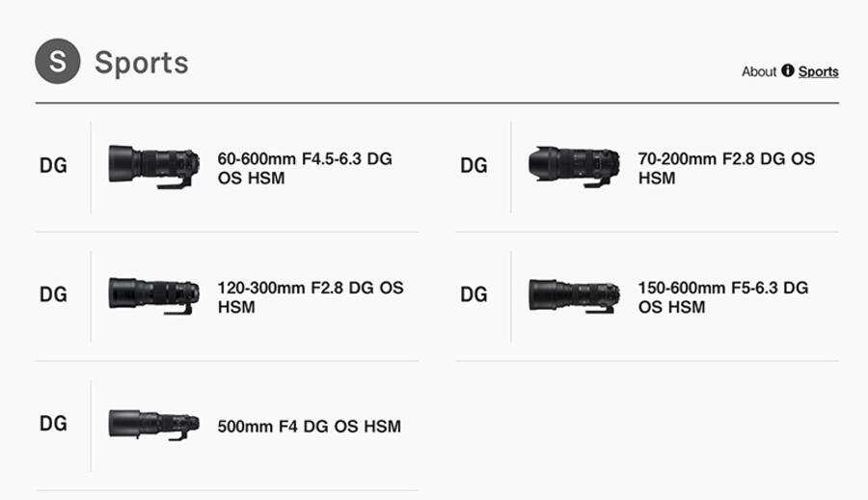Select the 120-300mm lens product image
This screenshot has height=500, width=868.
[154, 294]
